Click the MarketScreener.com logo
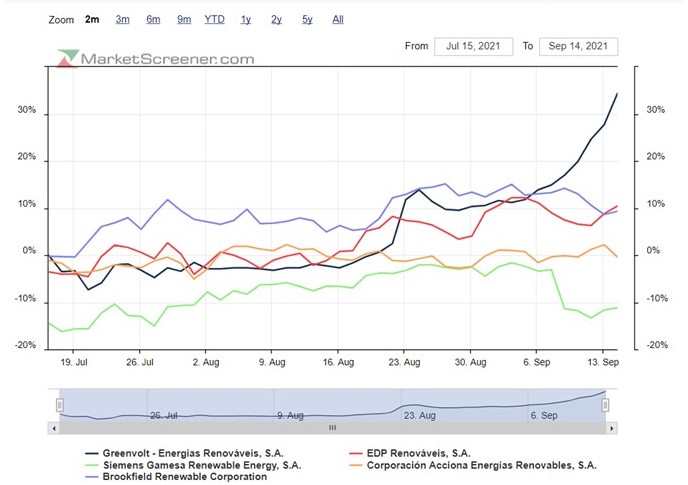Screen dimensions: 688x485 156,59
